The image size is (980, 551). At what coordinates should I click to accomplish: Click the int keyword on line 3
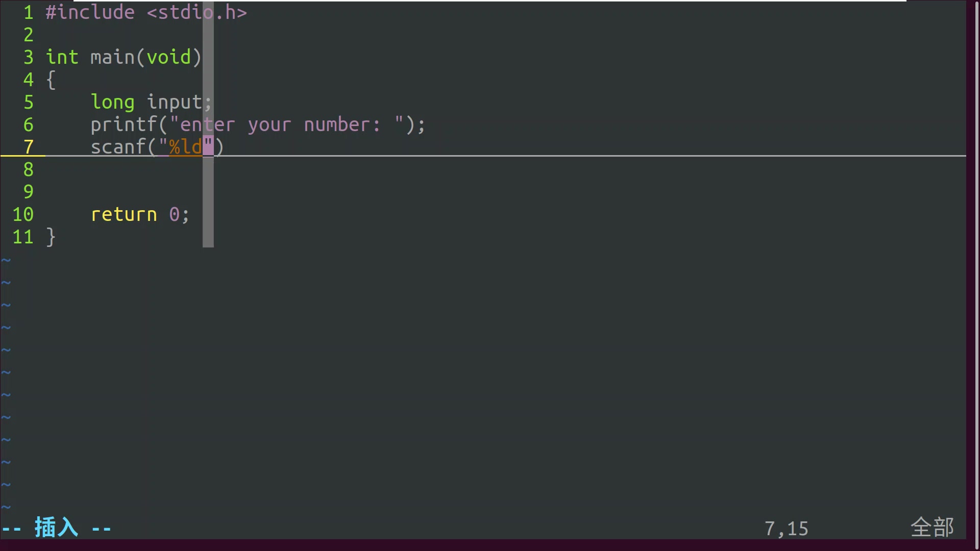(x=62, y=57)
